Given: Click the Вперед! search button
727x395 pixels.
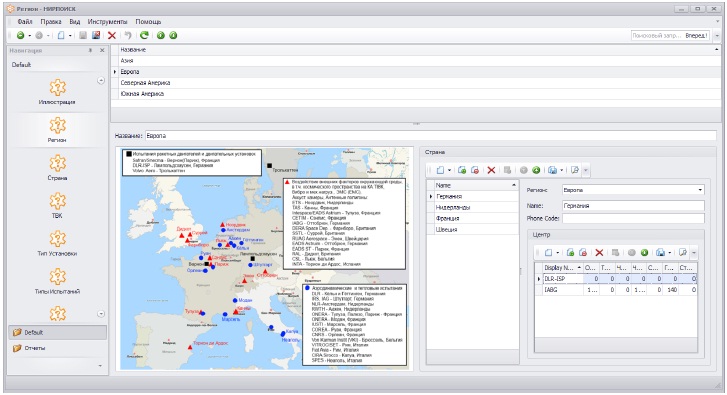Looking at the screenshot, I should (x=696, y=36).
